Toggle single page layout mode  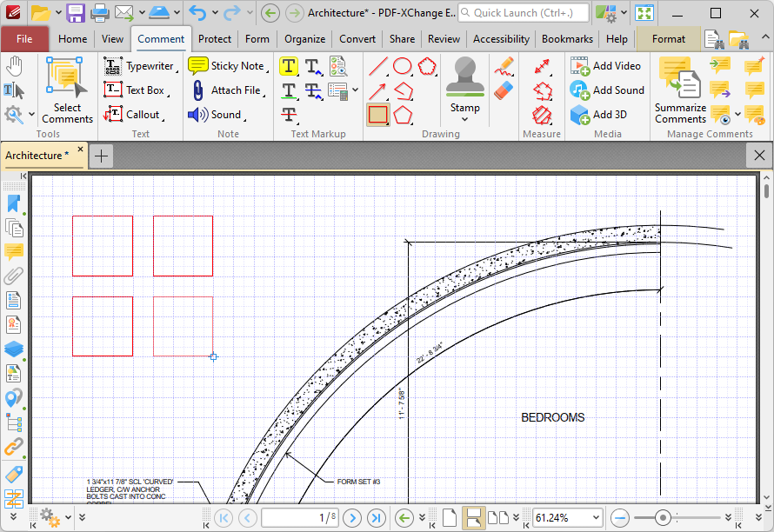point(450,518)
